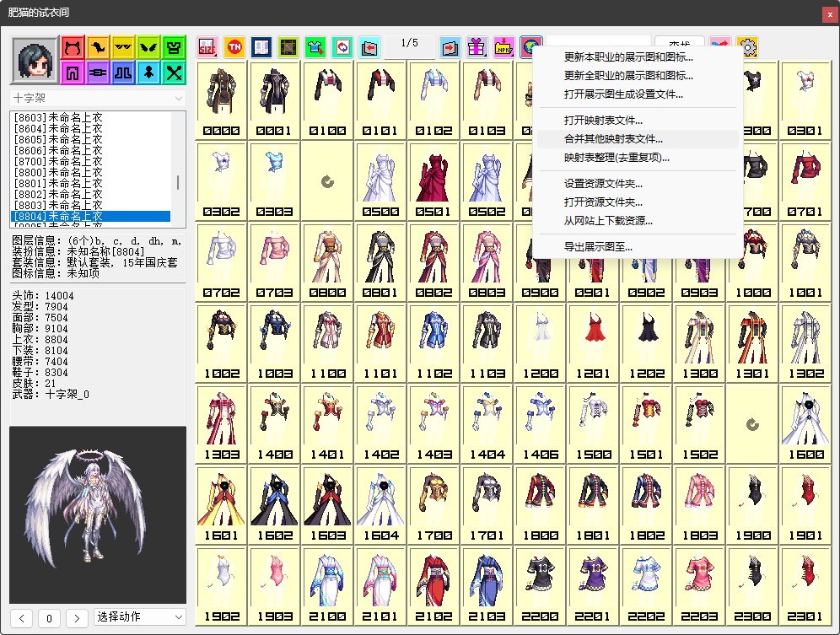Choose 导出展示图至 from the menu
The image size is (840, 635).
tap(598, 247)
